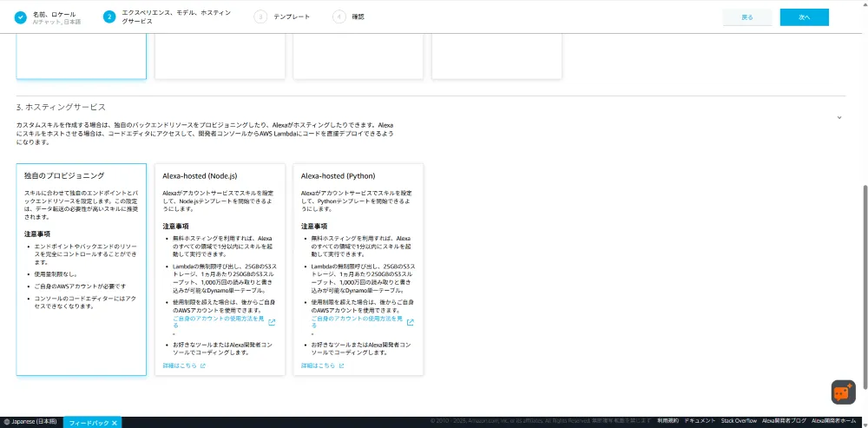
Task: Close the フィードバック tab with X
Action: (114, 423)
